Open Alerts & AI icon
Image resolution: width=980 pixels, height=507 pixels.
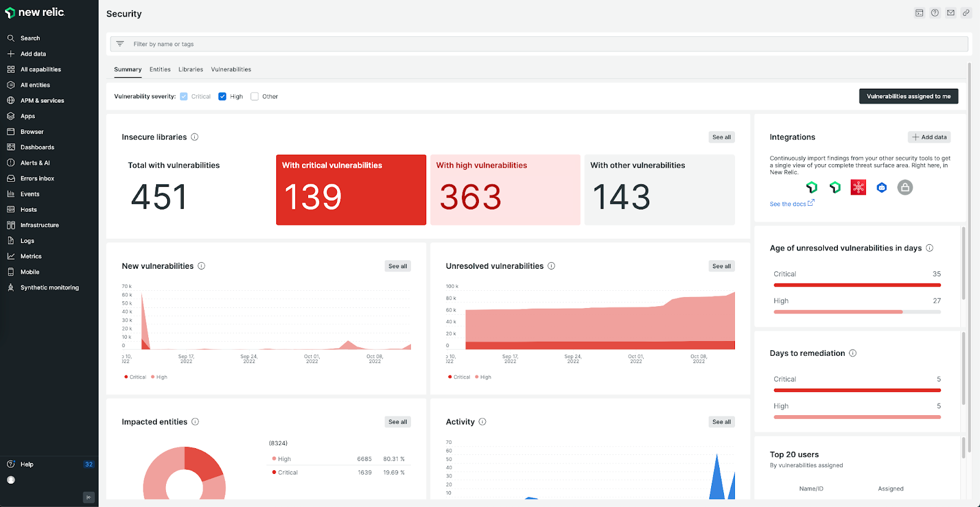pos(10,163)
